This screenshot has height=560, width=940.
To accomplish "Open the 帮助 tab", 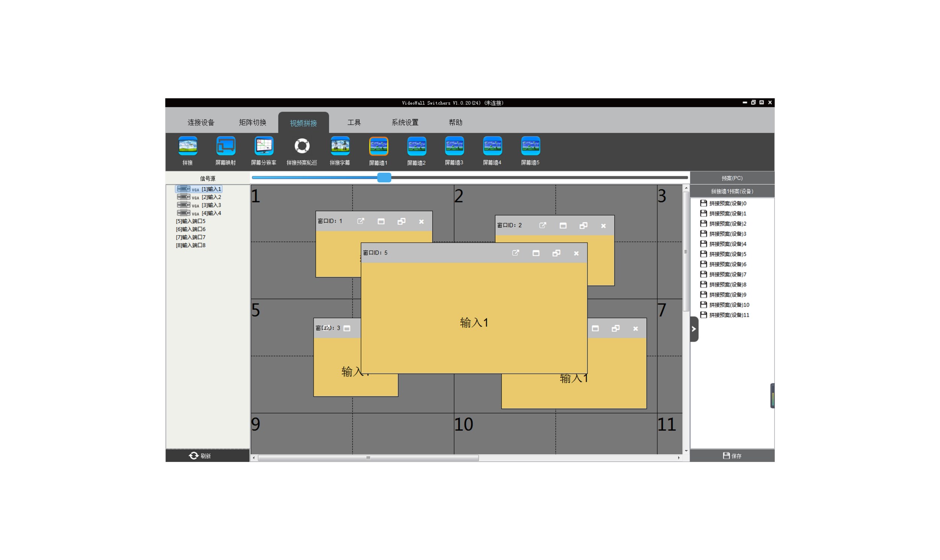I will (x=456, y=122).
